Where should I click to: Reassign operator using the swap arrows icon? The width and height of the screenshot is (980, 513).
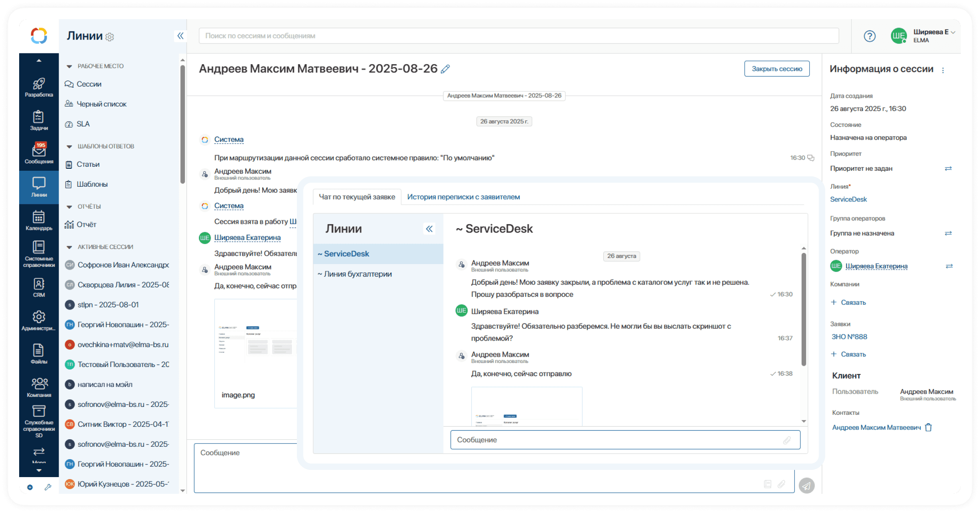pos(949,266)
